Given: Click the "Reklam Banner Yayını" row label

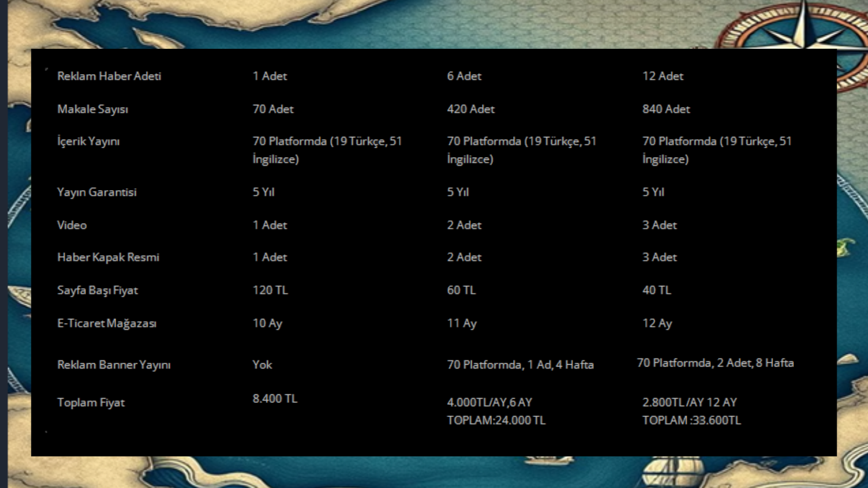Looking at the screenshot, I should [114, 365].
